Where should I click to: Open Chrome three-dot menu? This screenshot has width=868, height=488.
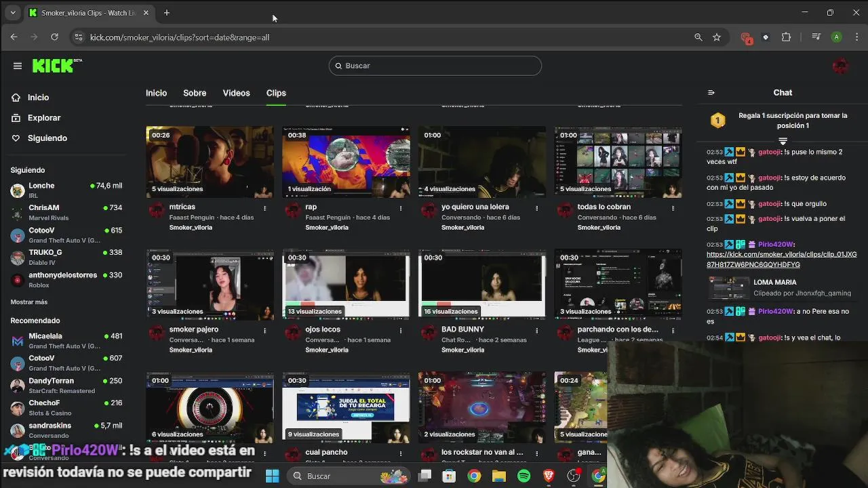coord(856,37)
